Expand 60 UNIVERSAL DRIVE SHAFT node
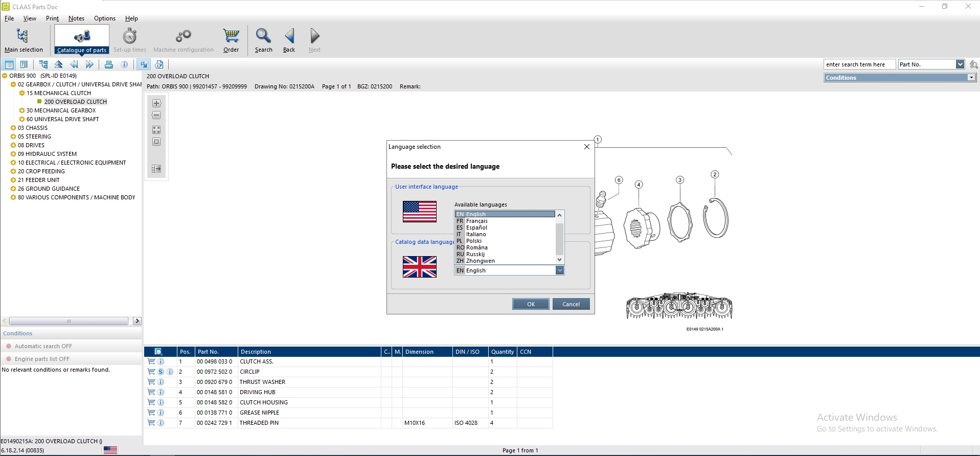Image resolution: width=980 pixels, height=456 pixels. (22, 119)
